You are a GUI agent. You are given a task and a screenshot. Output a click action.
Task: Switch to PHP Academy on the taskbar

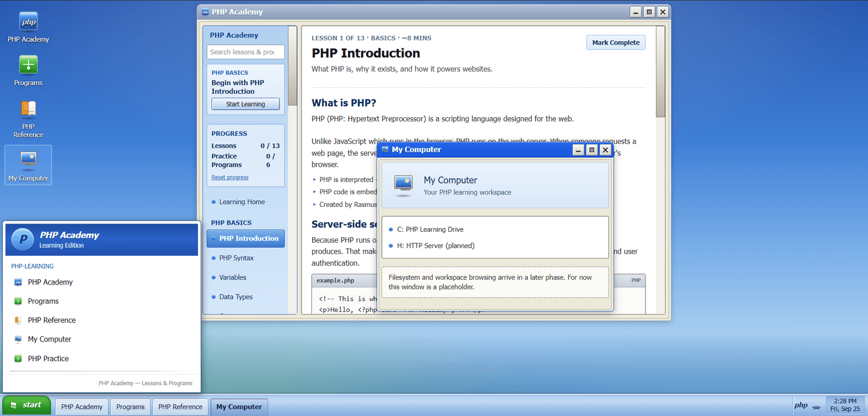pyautogui.click(x=81, y=407)
